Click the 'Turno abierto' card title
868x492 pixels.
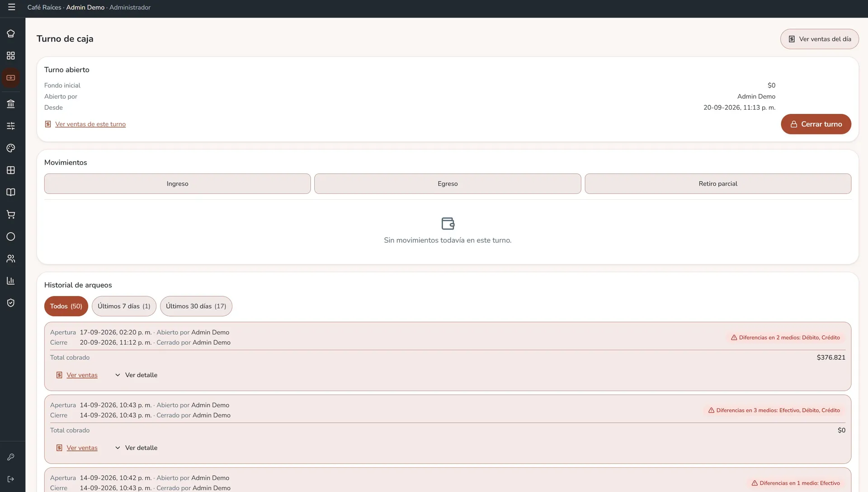pos(66,70)
